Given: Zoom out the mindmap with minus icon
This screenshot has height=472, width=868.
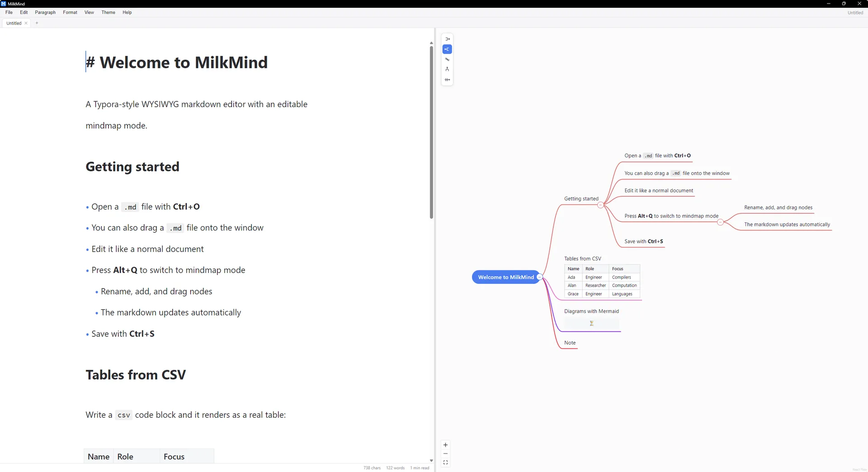Looking at the screenshot, I should 445,453.
